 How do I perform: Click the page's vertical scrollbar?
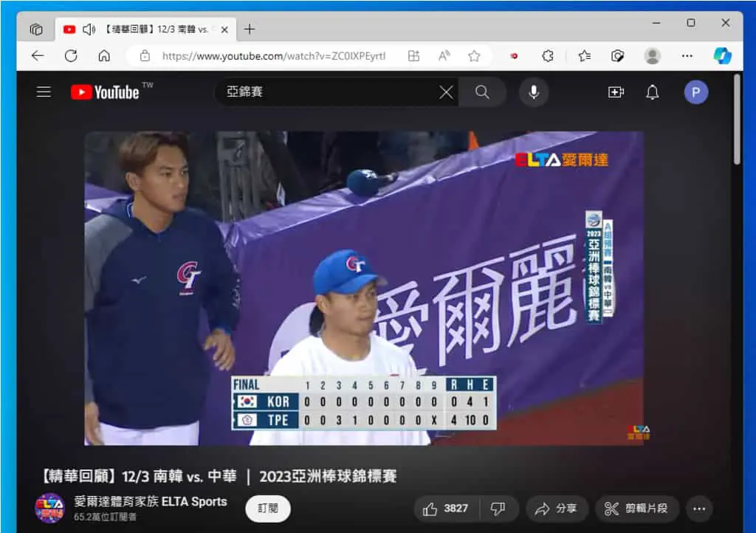coord(737,120)
